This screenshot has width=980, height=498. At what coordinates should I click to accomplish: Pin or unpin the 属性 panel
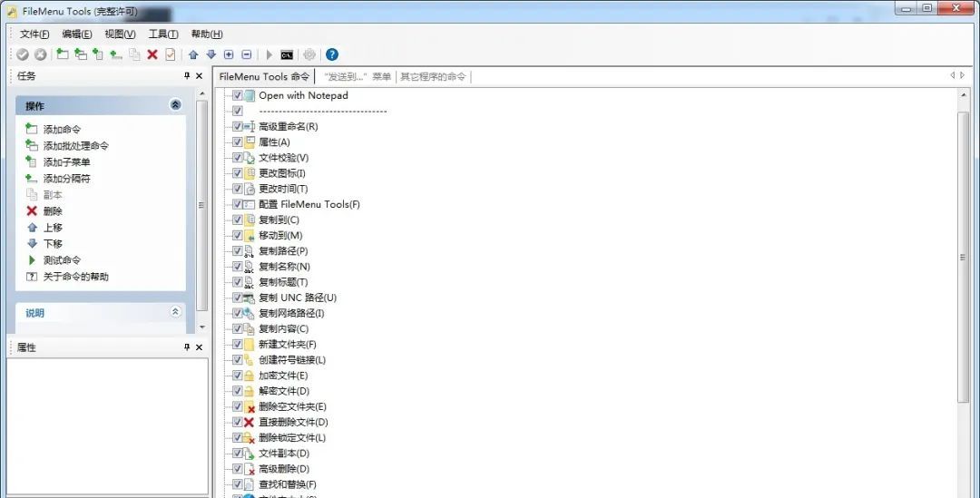click(x=186, y=347)
